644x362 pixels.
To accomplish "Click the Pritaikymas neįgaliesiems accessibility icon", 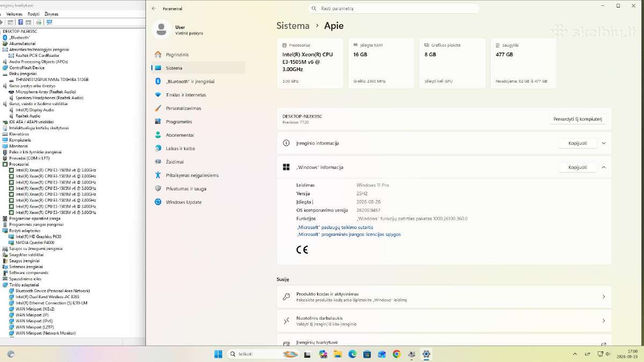I will pyautogui.click(x=158, y=175).
